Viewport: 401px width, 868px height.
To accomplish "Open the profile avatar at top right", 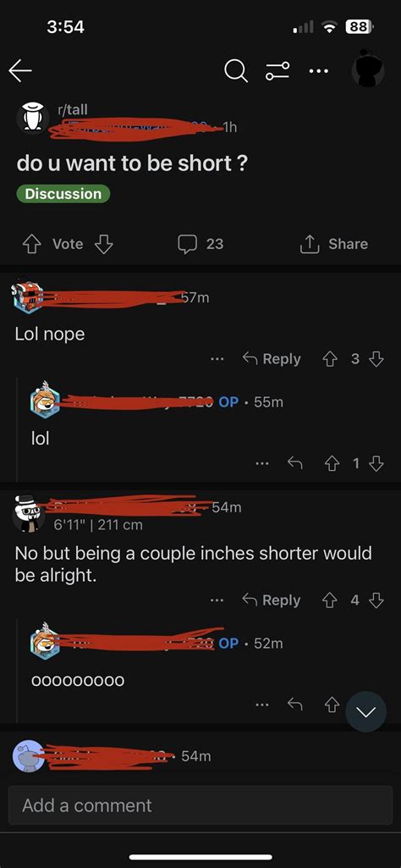I will pos(368,69).
